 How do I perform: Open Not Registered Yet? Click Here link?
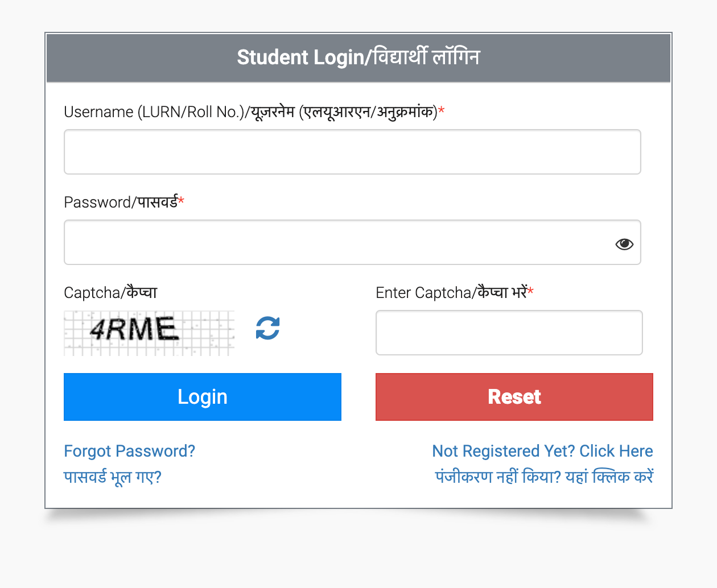pyautogui.click(x=542, y=451)
